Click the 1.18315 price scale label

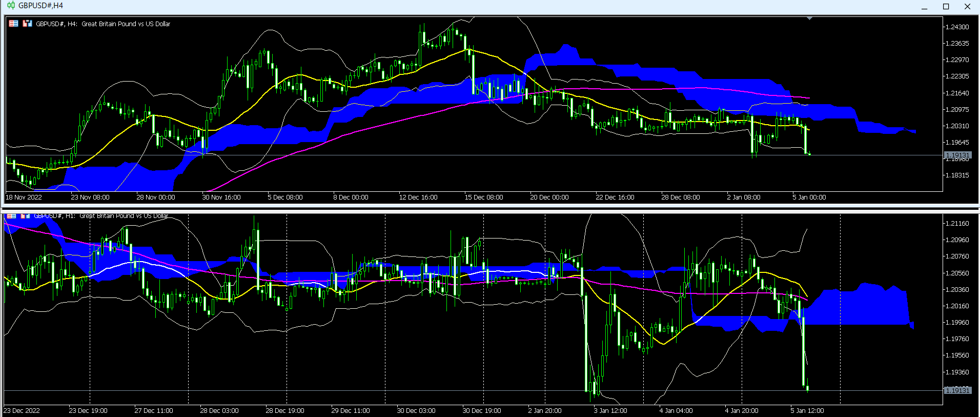point(957,175)
